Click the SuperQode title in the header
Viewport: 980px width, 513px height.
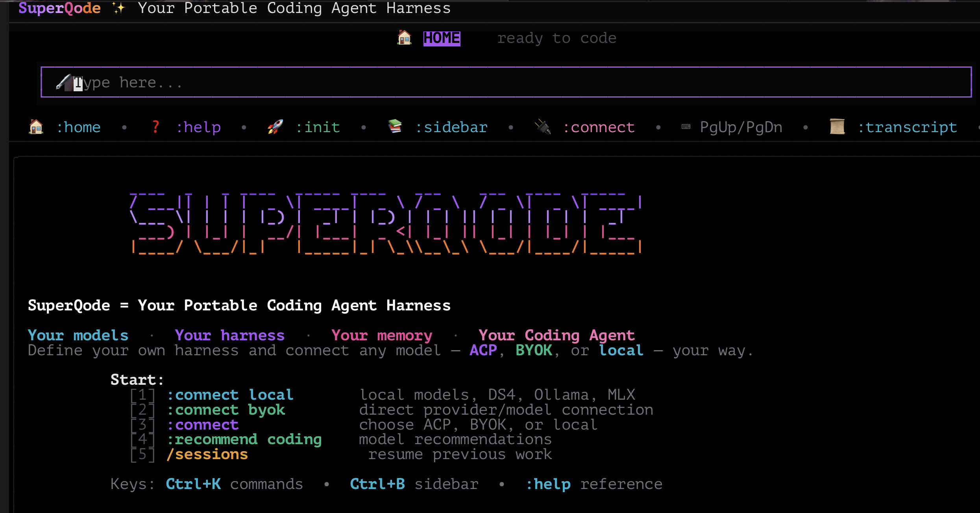coord(59,8)
